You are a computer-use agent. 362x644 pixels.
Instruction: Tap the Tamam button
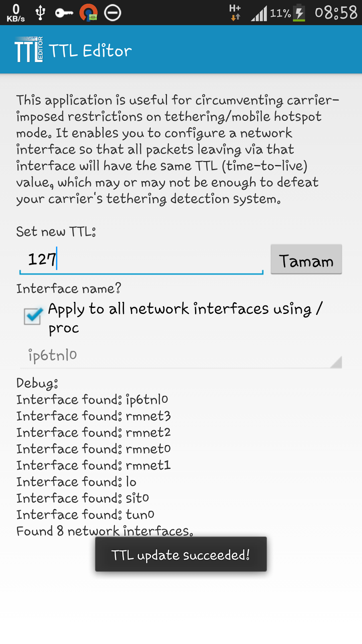pos(306,259)
